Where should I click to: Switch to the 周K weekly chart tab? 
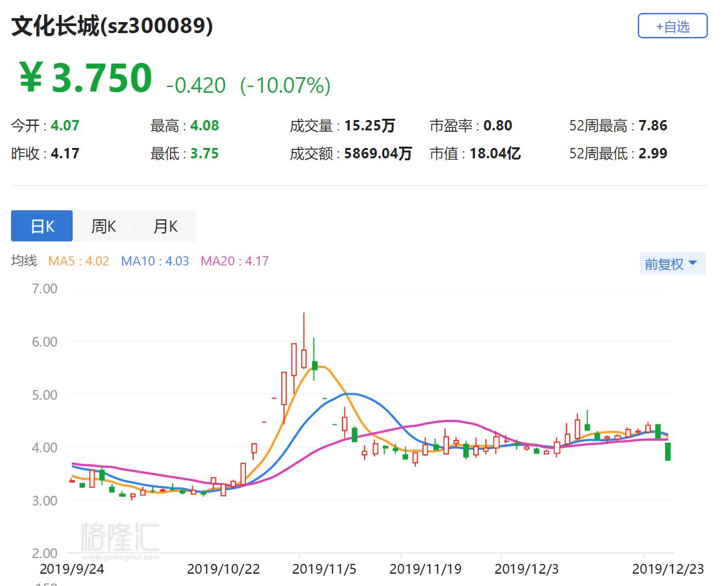(x=104, y=226)
